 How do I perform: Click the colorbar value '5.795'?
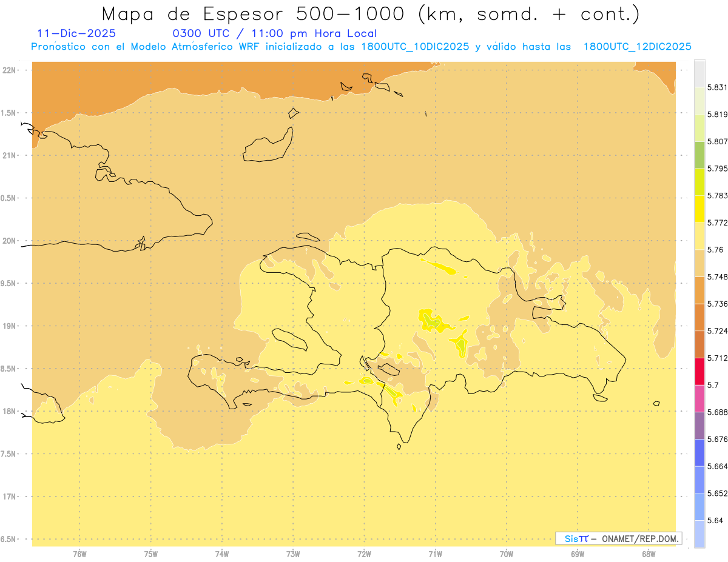coord(717,169)
